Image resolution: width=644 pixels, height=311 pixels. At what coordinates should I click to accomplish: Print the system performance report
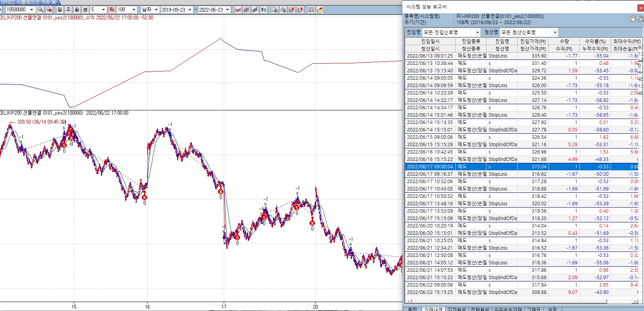pos(641,19)
